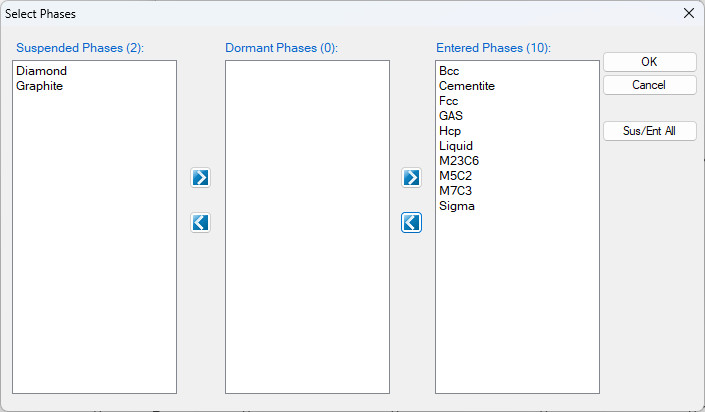The height and width of the screenshot is (412, 705).
Task: Select the Sigma phase
Action: [x=457, y=206]
